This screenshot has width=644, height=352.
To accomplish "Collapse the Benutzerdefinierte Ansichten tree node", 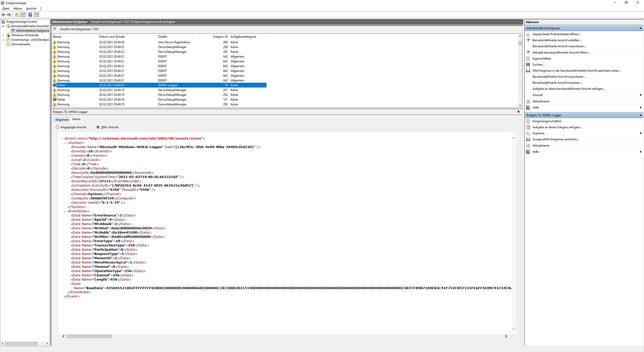I will 3,26.
